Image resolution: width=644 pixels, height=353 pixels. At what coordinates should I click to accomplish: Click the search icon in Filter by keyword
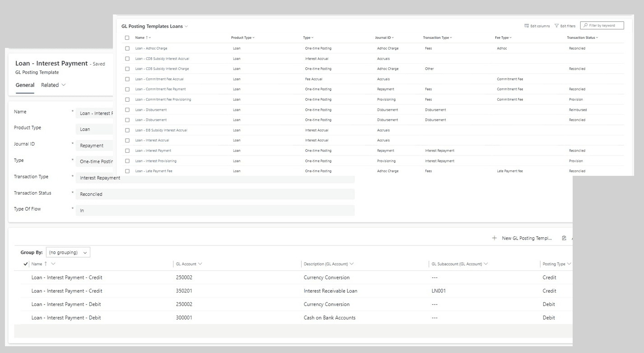pyautogui.click(x=585, y=26)
